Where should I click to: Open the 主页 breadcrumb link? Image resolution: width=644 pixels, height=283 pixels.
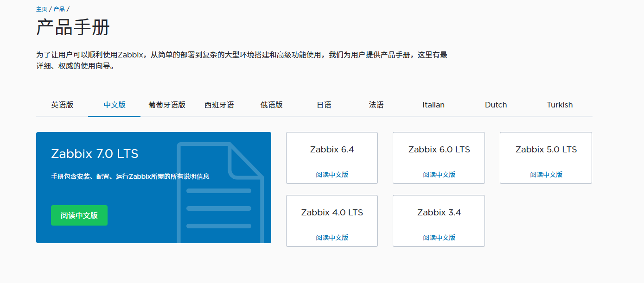tap(42, 9)
